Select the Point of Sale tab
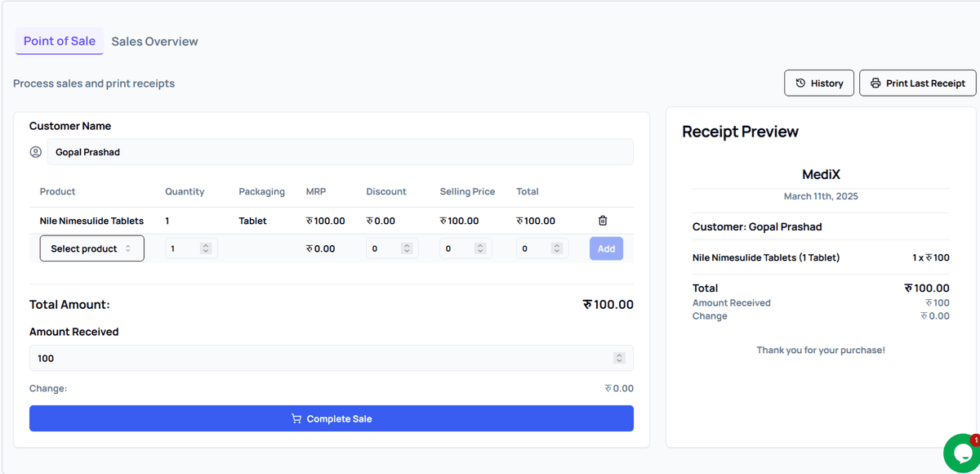Image resolution: width=980 pixels, height=474 pixels. point(60,41)
